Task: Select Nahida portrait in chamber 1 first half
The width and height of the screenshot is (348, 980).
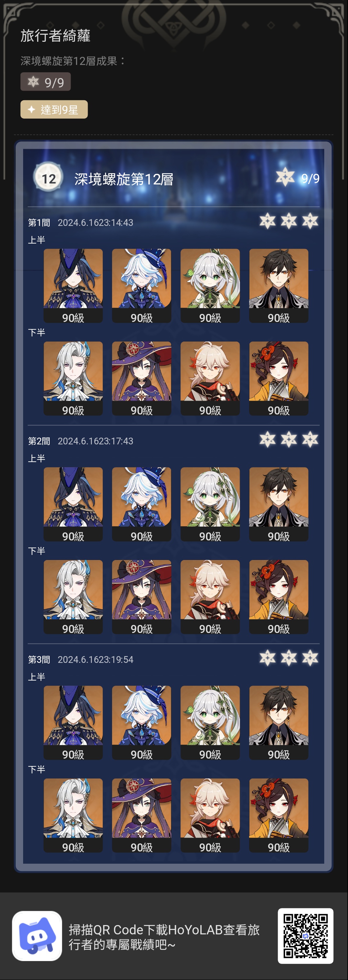Action: [x=210, y=286]
